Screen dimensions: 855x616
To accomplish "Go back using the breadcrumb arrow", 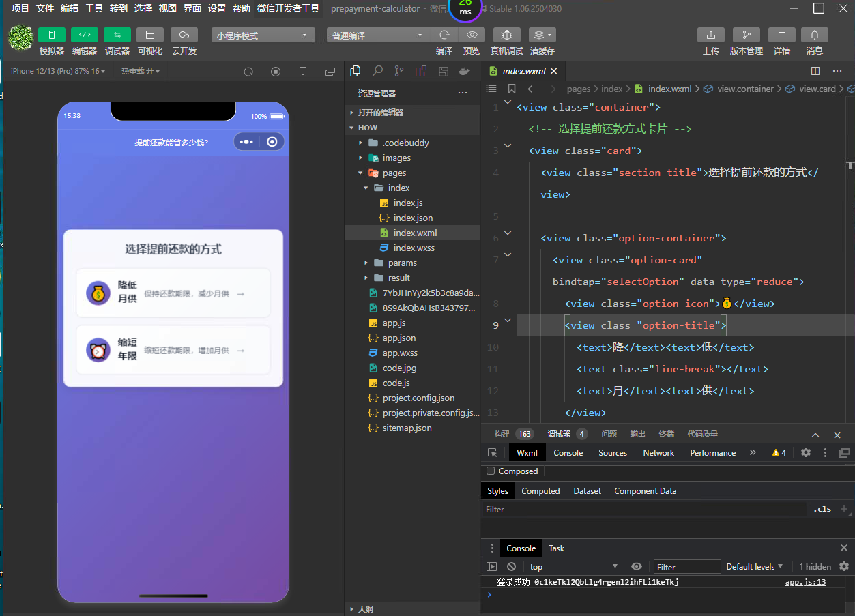I will [x=532, y=89].
